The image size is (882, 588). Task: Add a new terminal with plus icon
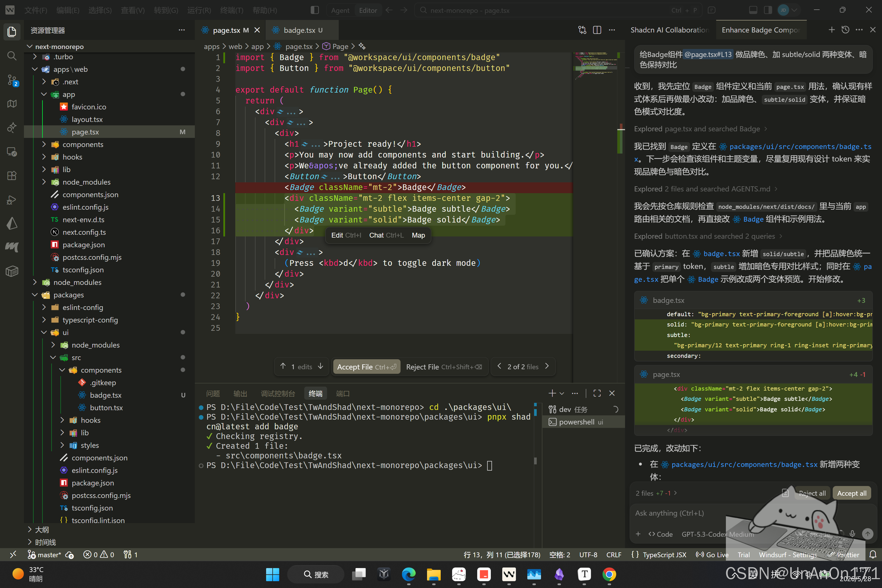552,393
